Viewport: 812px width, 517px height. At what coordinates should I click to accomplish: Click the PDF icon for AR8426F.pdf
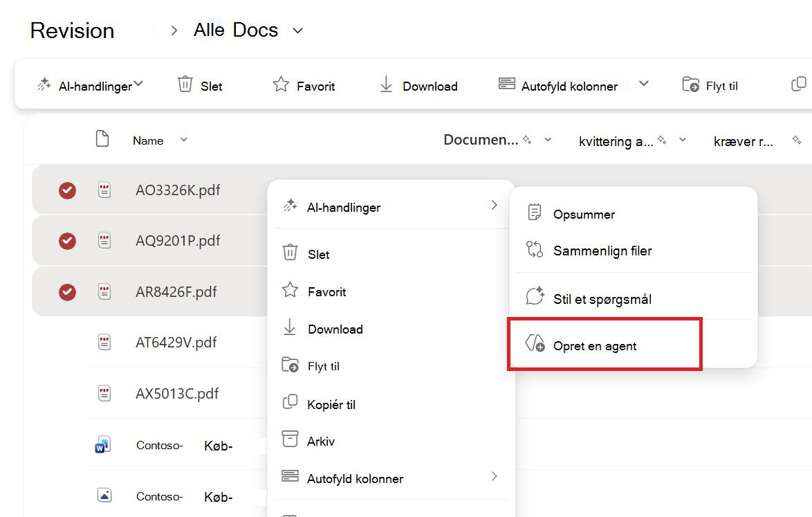tap(104, 291)
